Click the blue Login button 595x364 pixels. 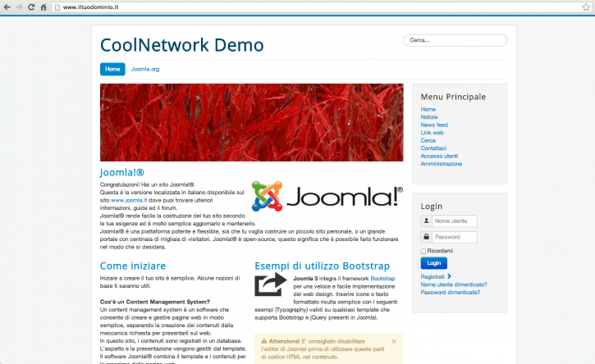tap(433, 263)
